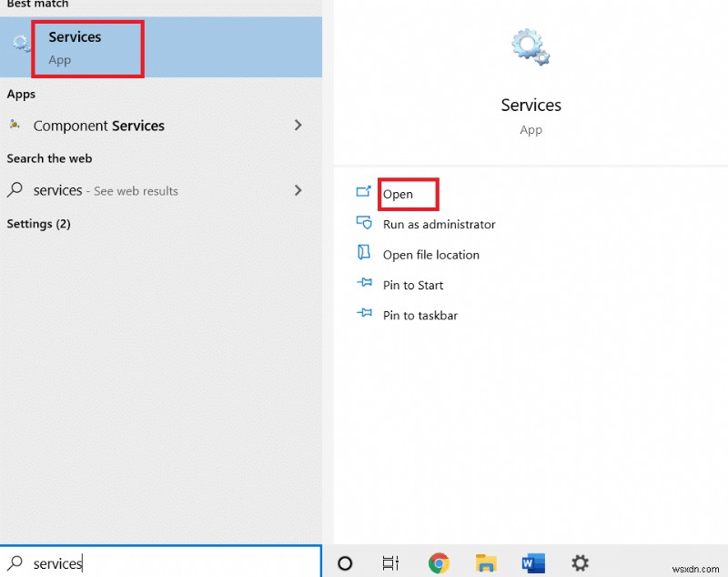Select the Apps section heading
Viewport: 728px width, 577px height.
22,94
